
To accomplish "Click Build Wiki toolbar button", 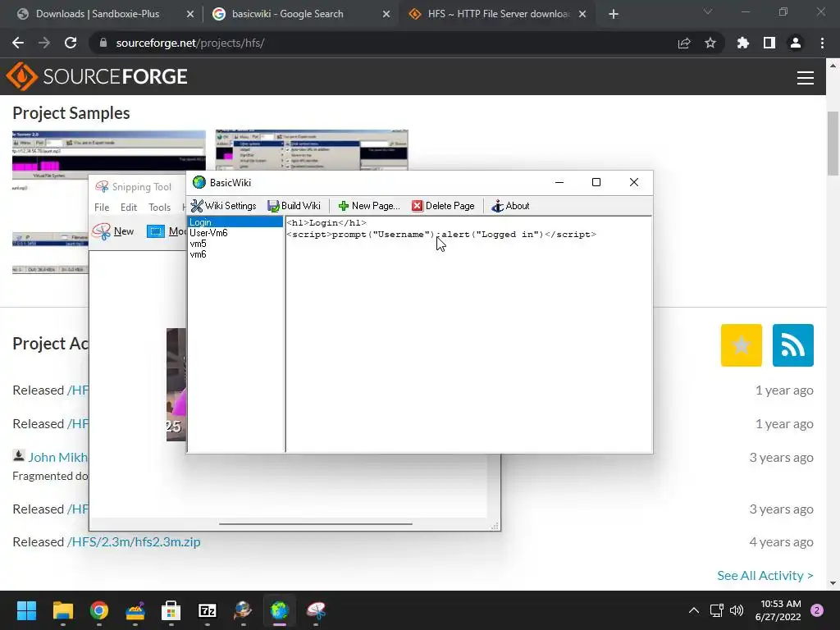I will pyautogui.click(x=294, y=206).
